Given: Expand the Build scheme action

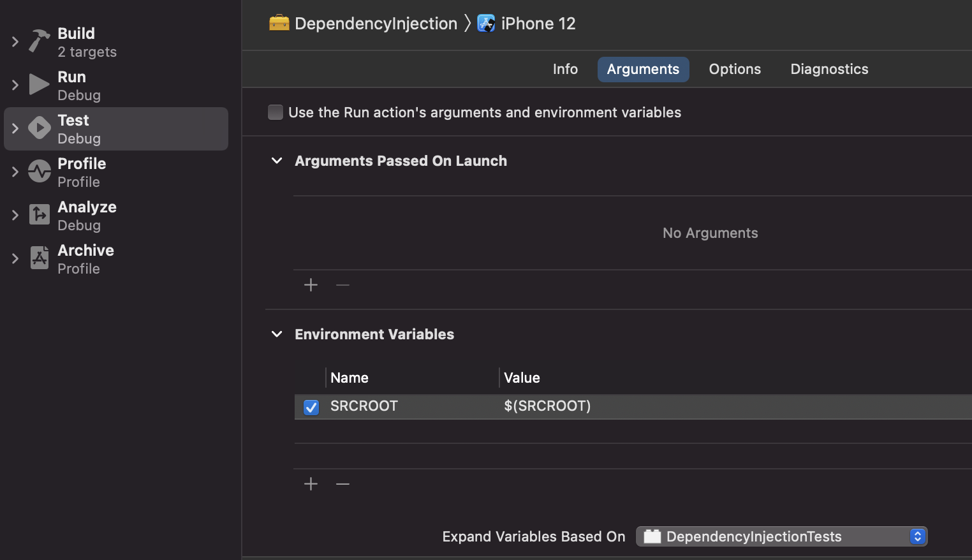Looking at the screenshot, I should click(x=15, y=41).
